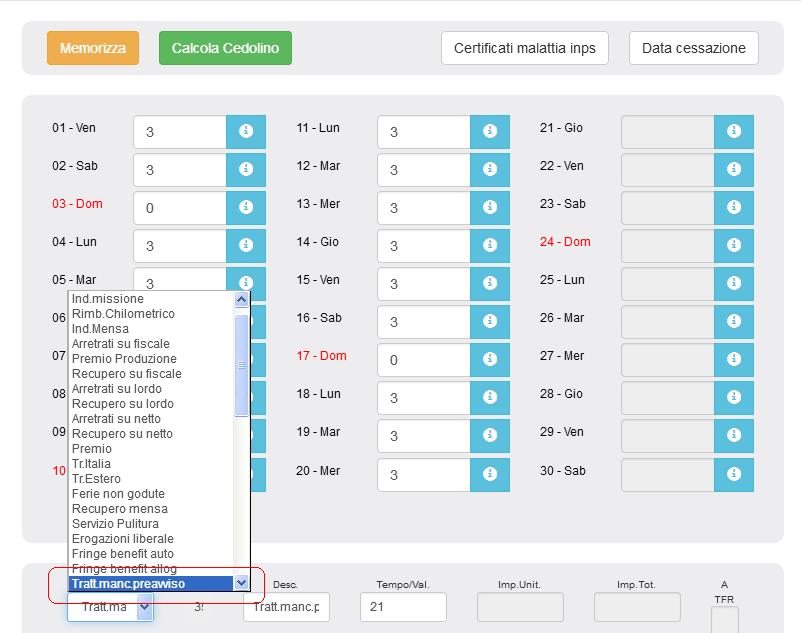The image size is (801, 633).
Task: Choose Ferie non godute option
Action: point(118,494)
